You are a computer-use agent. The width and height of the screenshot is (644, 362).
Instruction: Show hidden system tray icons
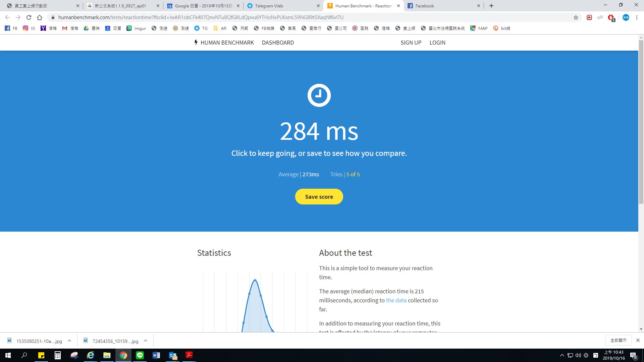562,355
